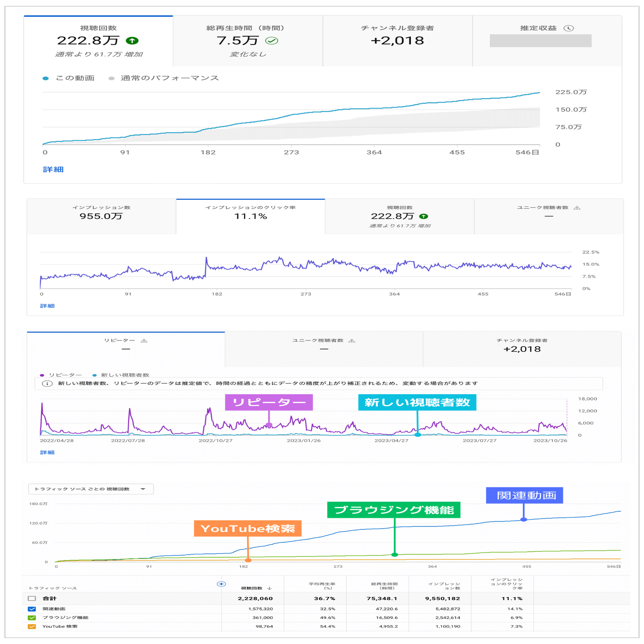Switch to the インプレッション数 tab
644x644 pixels.
pyautogui.click(x=101, y=216)
